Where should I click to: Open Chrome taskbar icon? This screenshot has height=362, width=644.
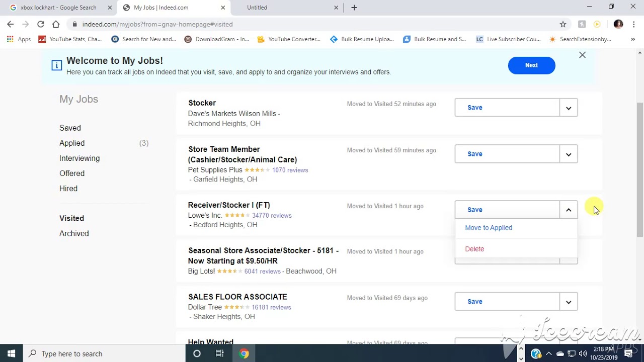[x=244, y=353]
